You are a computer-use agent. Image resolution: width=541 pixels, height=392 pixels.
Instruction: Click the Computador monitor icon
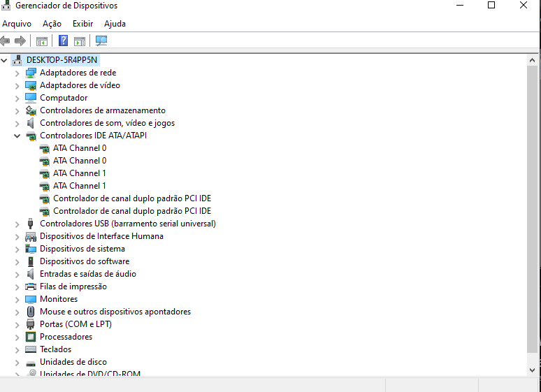tap(31, 98)
